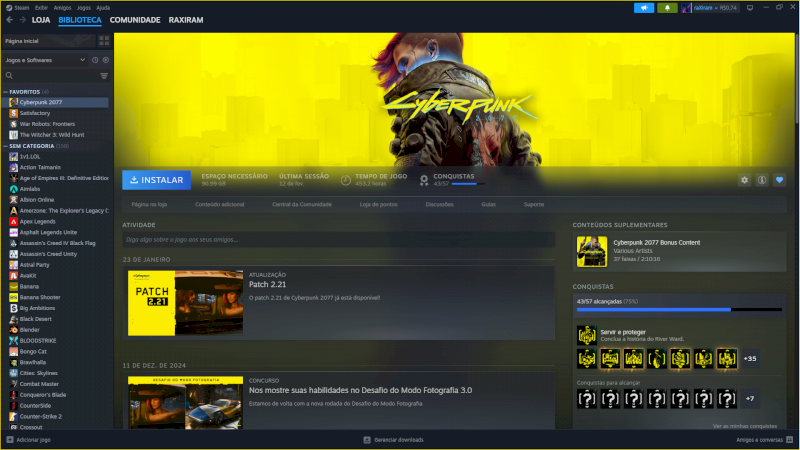Click Adicionar jogo label

[33, 440]
